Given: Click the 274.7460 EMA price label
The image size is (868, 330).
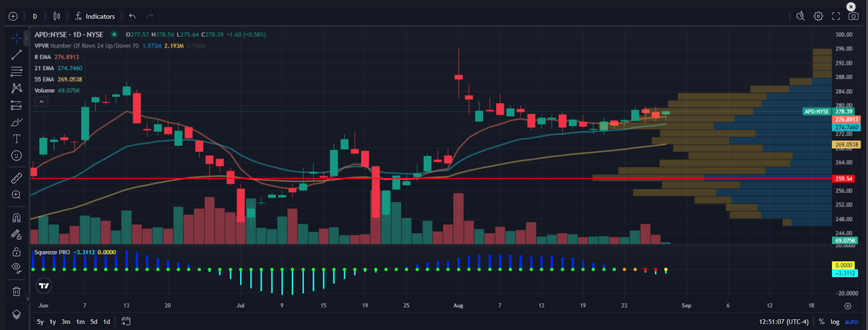Looking at the screenshot, I should pyautogui.click(x=846, y=127).
